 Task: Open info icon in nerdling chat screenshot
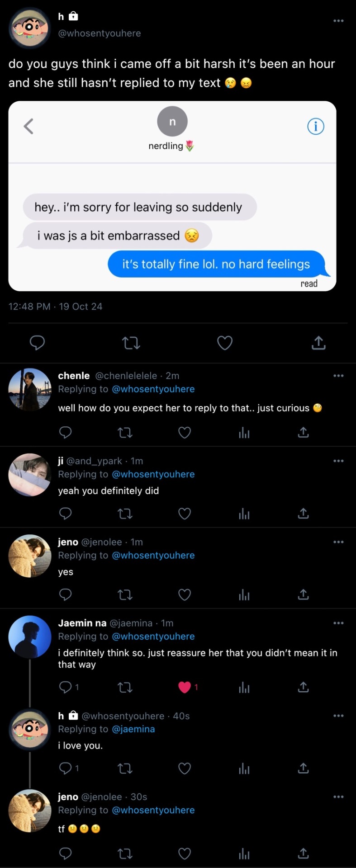[316, 127]
